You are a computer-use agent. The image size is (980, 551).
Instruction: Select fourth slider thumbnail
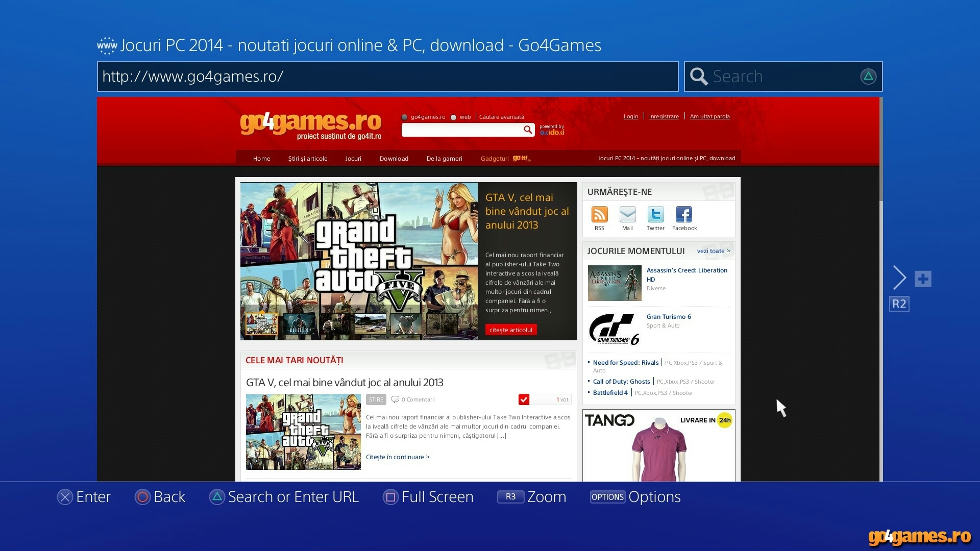[371, 324]
